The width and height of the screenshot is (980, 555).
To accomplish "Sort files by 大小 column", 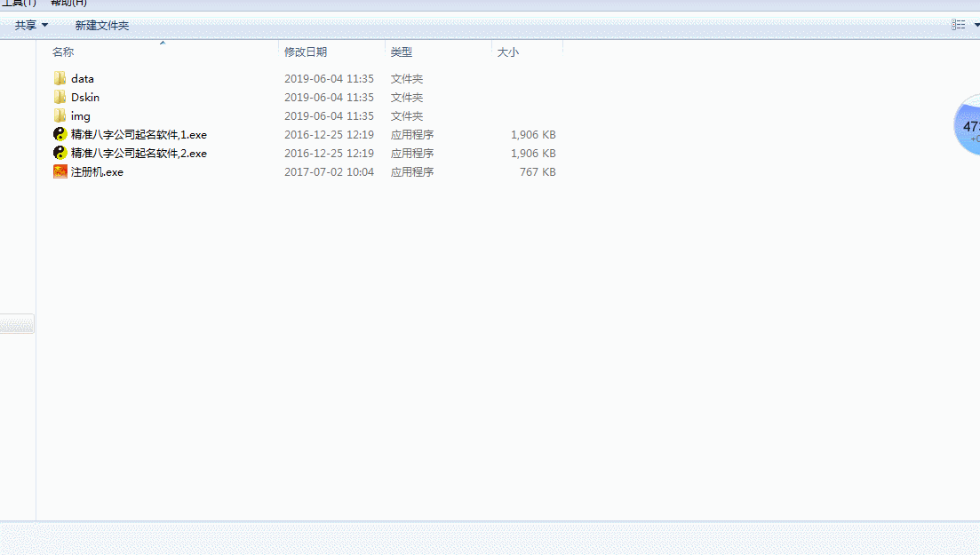I will (507, 52).
